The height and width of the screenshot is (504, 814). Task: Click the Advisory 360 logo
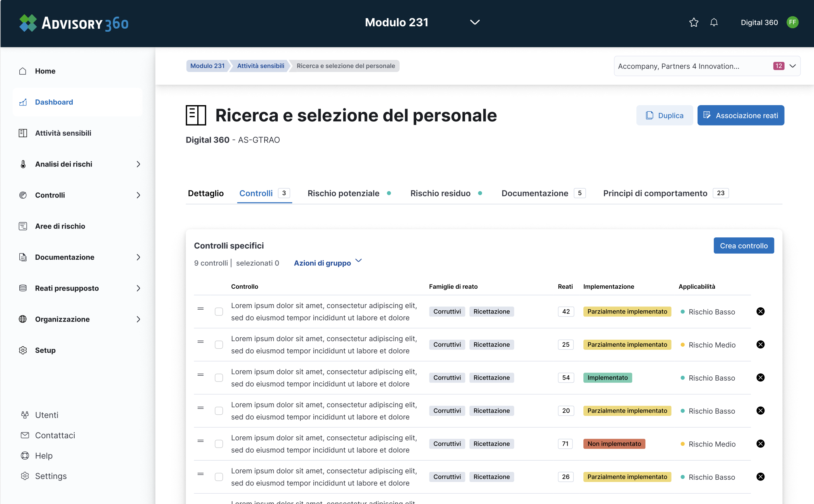(74, 23)
